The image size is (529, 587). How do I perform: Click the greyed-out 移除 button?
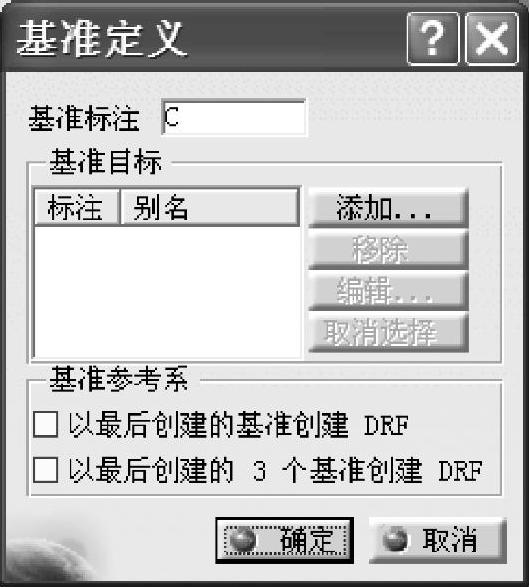pos(389,249)
